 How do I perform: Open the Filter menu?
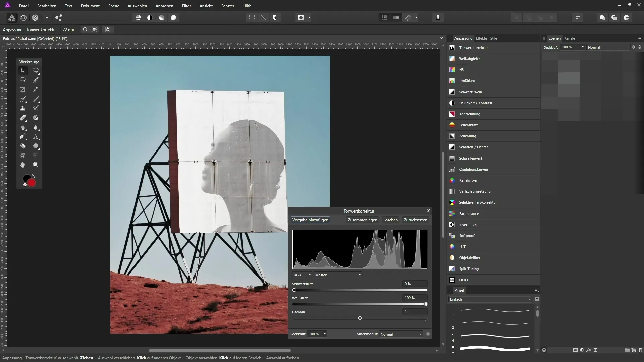(186, 6)
